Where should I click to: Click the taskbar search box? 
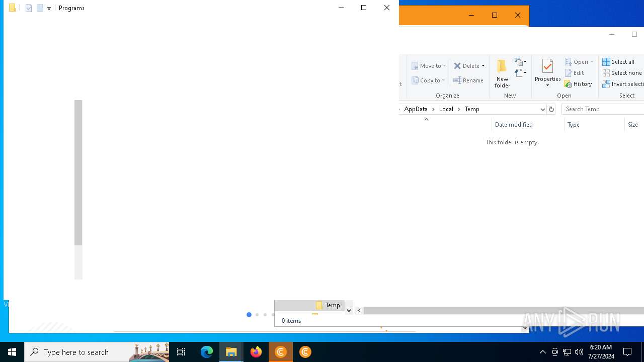click(x=97, y=352)
